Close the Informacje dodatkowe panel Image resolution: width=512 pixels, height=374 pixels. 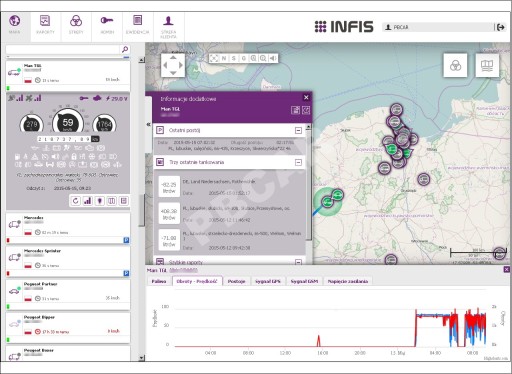click(306, 97)
